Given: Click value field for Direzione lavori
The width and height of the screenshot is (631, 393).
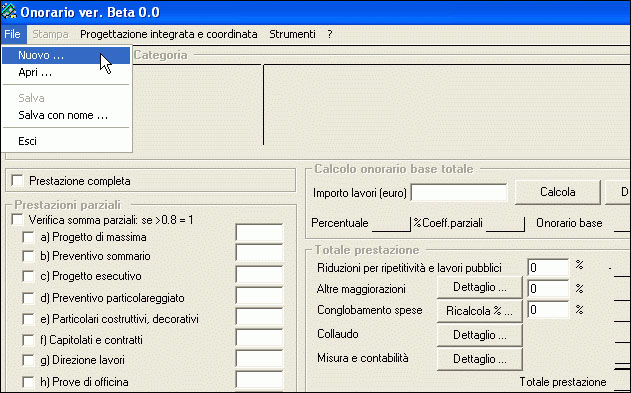Looking at the screenshot, I should [x=259, y=359].
